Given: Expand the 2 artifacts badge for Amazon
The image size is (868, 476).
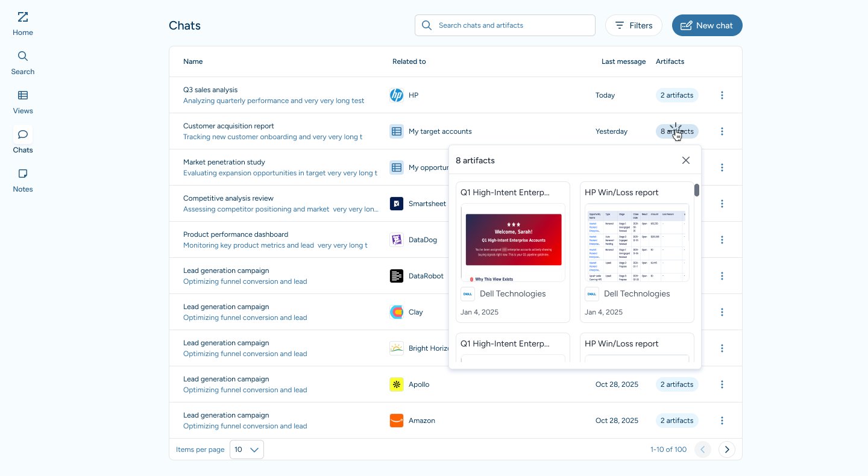Looking at the screenshot, I should [677, 421].
